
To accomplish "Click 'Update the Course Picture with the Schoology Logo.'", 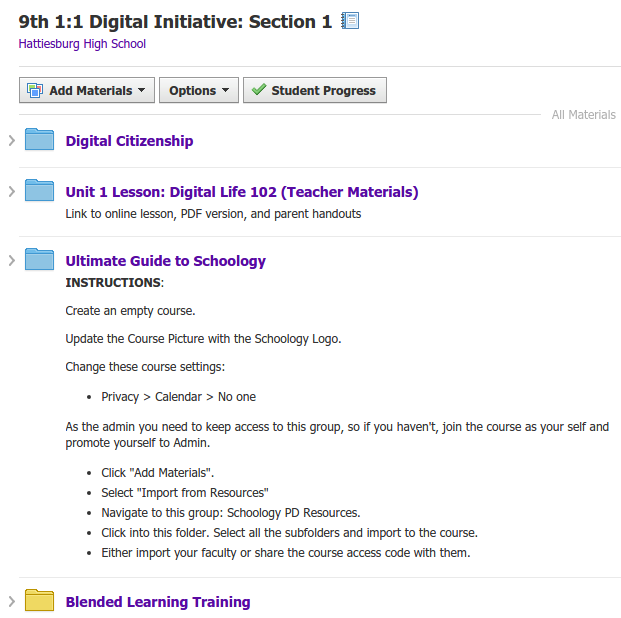I will pyautogui.click(x=203, y=339).
